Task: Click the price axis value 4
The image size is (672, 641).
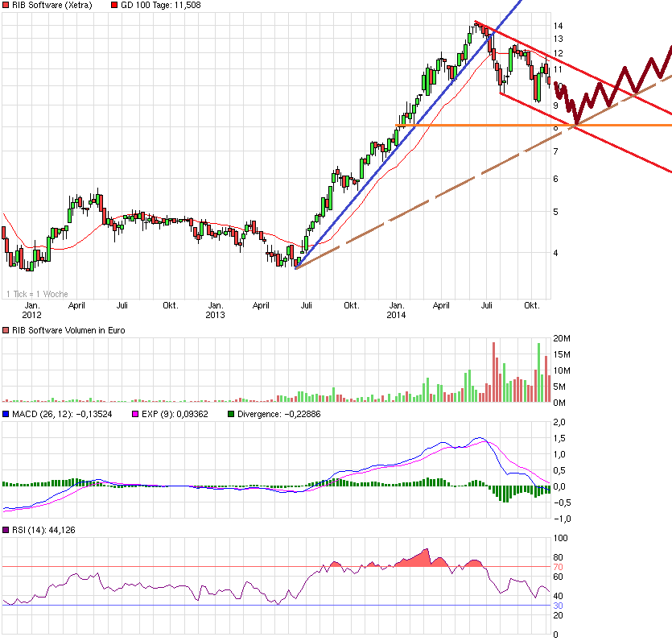Action: (x=556, y=253)
